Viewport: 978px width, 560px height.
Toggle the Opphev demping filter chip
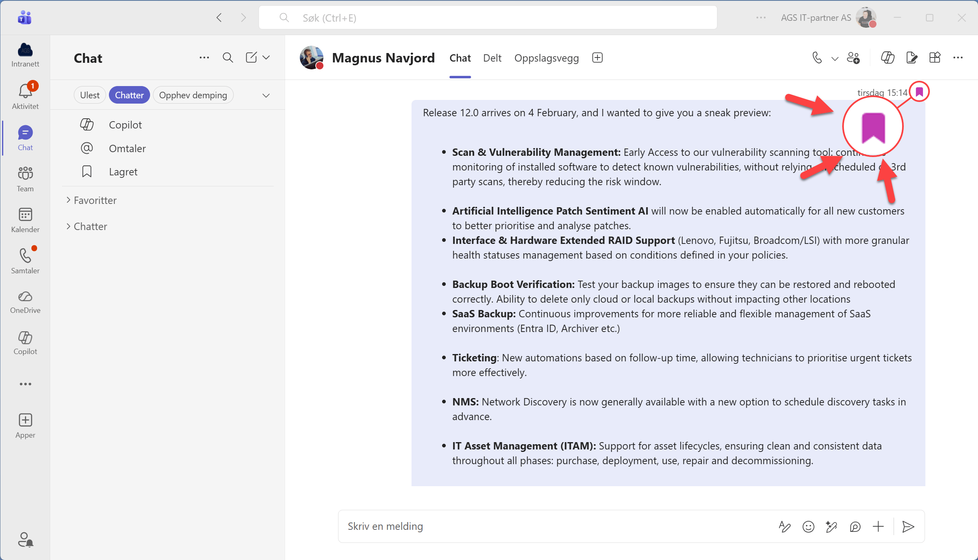193,95
